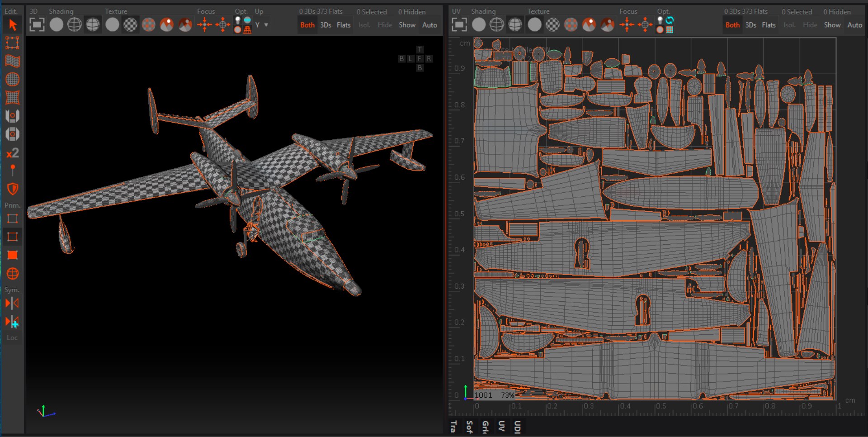
Task: Click the Show button in 3D view
Action: pos(407,25)
